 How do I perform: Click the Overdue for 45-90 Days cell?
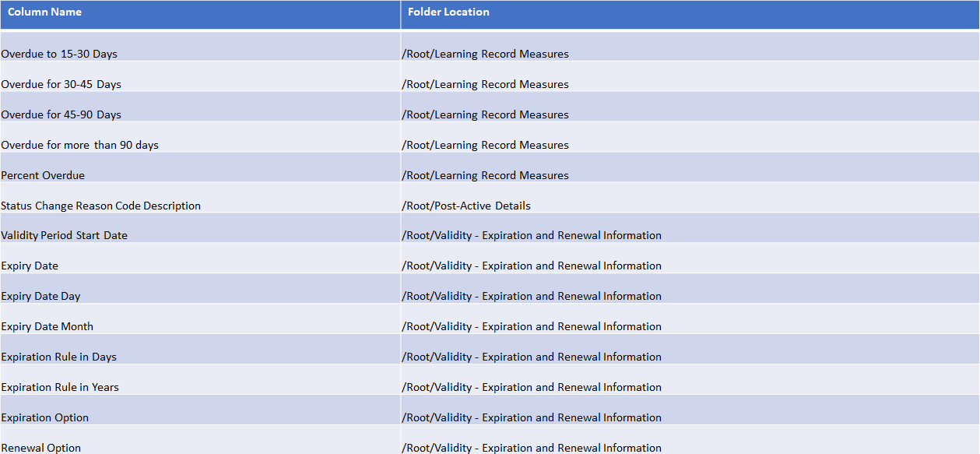(61, 114)
